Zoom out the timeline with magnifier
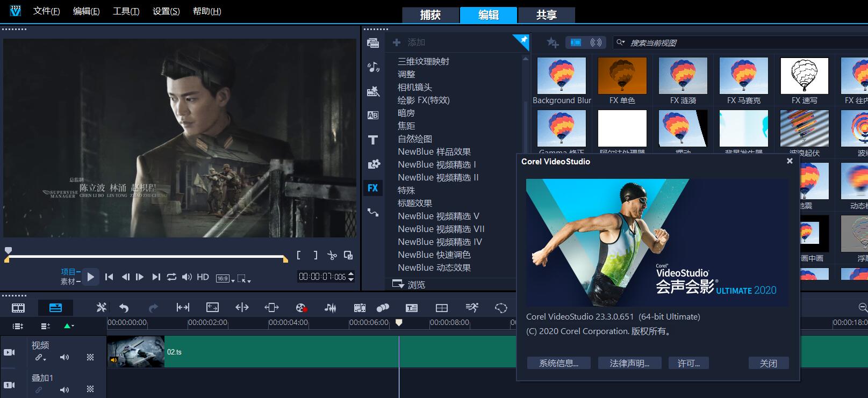Screen dimensions: 868x398 (863, 308)
